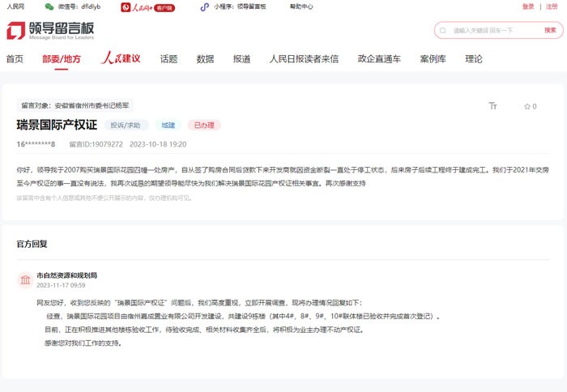The width and height of the screenshot is (567, 392).
Task: Click the 微信号: dfldlyb text
Action: [x=79, y=6]
